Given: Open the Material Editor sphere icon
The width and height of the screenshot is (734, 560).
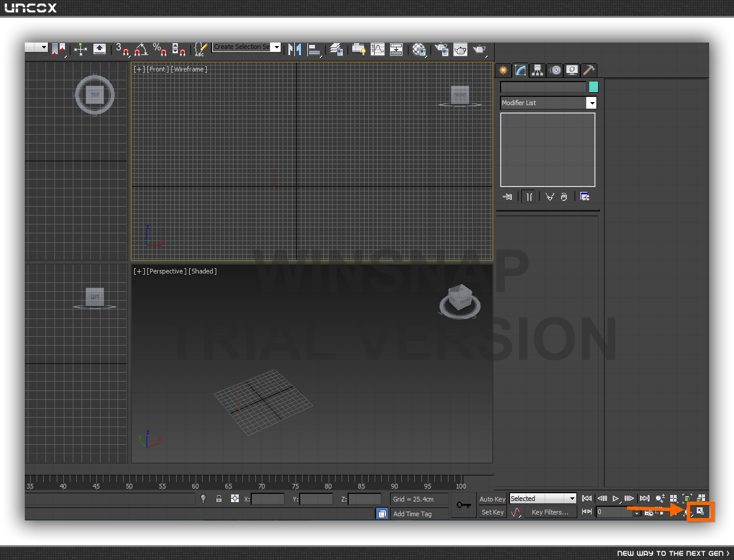Looking at the screenshot, I should pyautogui.click(x=420, y=49).
